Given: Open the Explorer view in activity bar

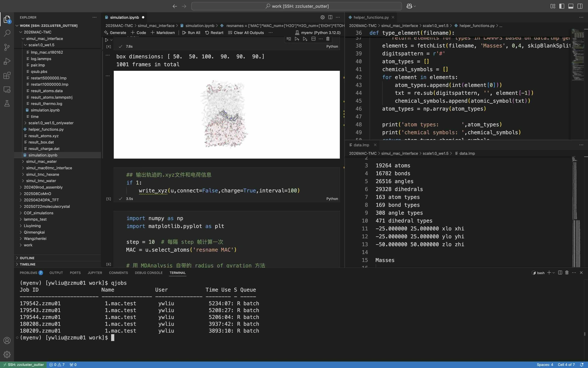Looking at the screenshot, I should click(7, 20).
